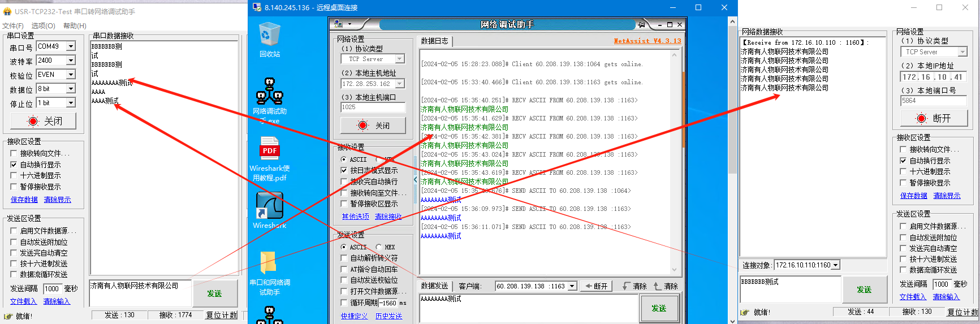Open 停止位 1 bit dropdown

coord(71,103)
